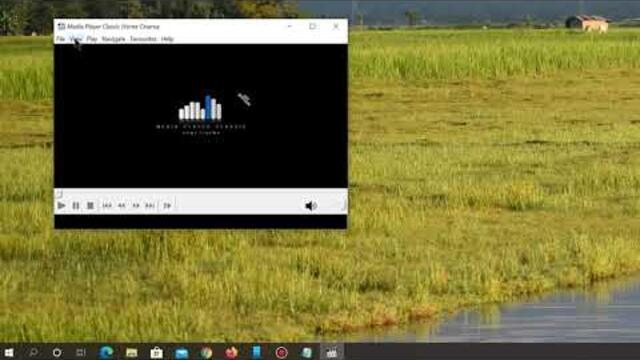Launch Microsoft Edge from taskbar

[x=106, y=352]
